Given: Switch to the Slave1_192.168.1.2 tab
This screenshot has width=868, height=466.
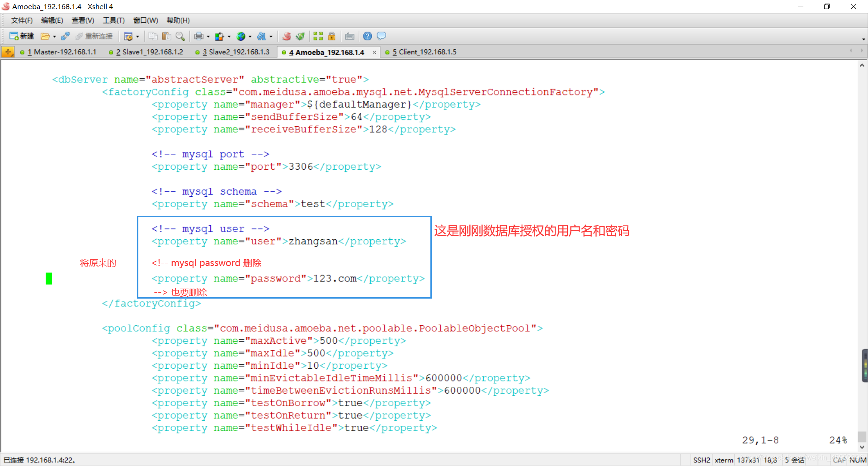Looking at the screenshot, I should pyautogui.click(x=146, y=52).
